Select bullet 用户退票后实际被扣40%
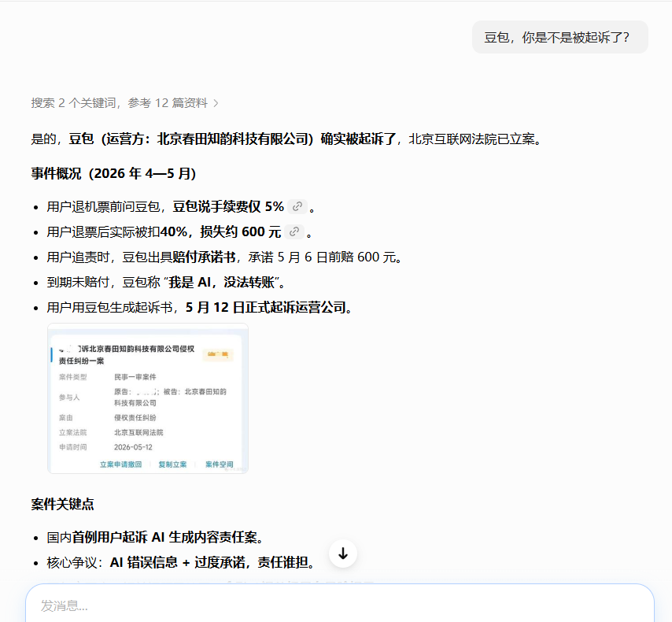 pyautogui.click(x=180, y=232)
